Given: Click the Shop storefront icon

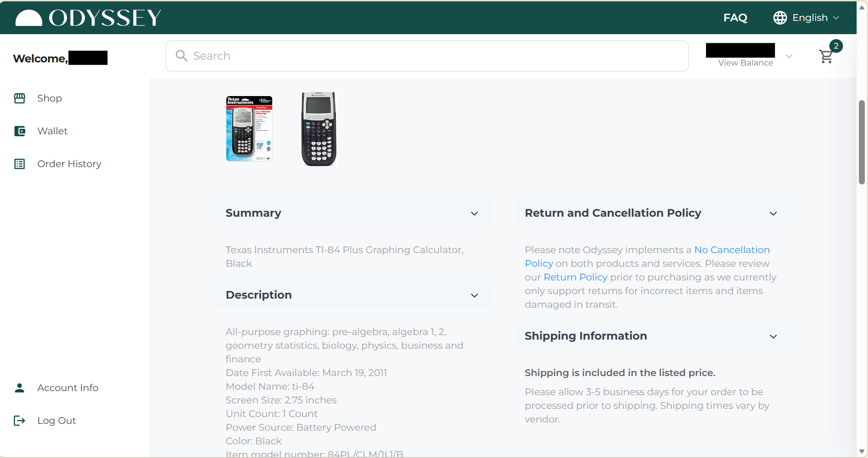Looking at the screenshot, I should click(20, 98).
